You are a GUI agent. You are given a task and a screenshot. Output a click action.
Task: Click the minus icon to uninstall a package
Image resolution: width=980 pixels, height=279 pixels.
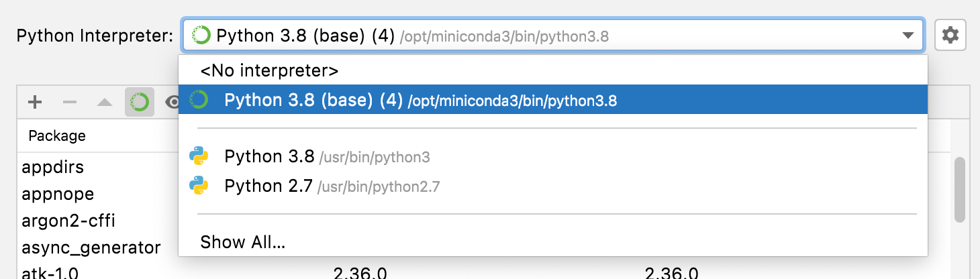pyautogui.click(x=70, y=102)
